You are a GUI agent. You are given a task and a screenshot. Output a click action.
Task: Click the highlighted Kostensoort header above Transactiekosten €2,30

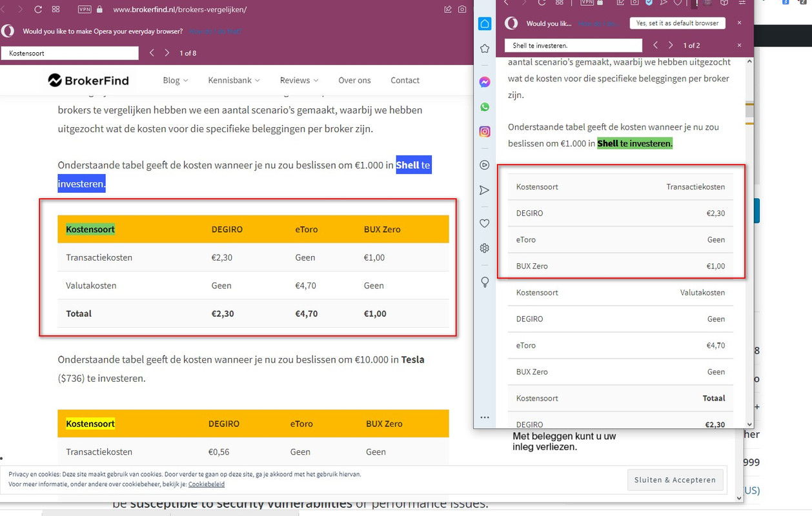click(90, 229)
